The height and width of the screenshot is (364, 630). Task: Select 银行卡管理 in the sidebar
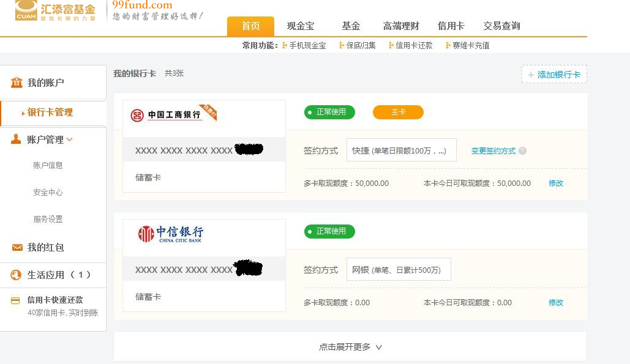click(50, 113)
